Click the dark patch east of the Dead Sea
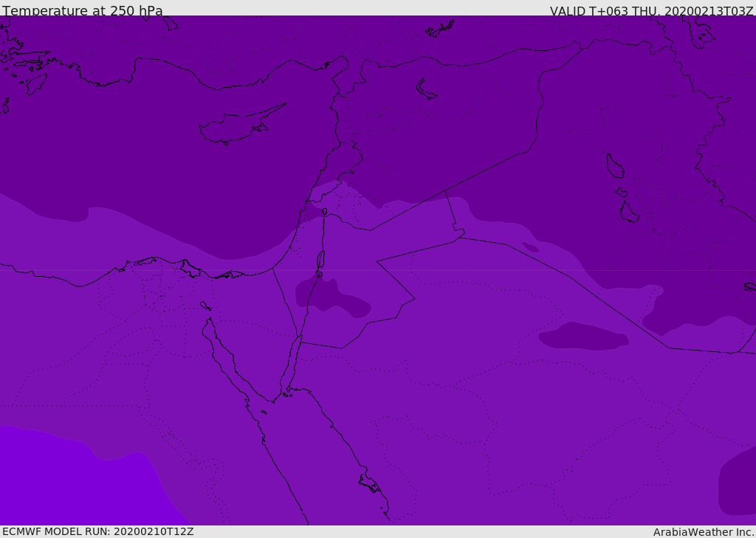Viewport: 756px width, 538px height. point(332,295)
